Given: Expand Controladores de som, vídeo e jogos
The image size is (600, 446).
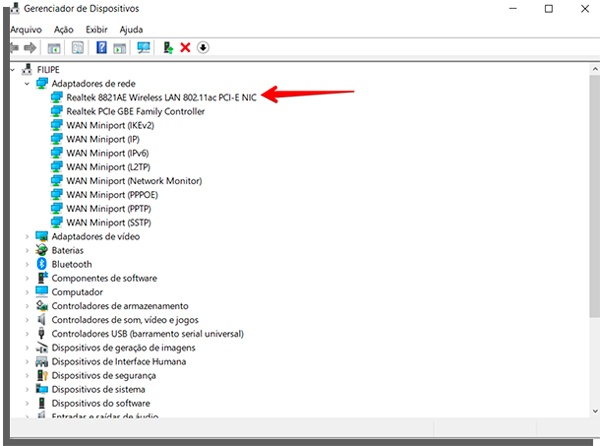Looking at the screenshot, I should [x=27, y=320].
